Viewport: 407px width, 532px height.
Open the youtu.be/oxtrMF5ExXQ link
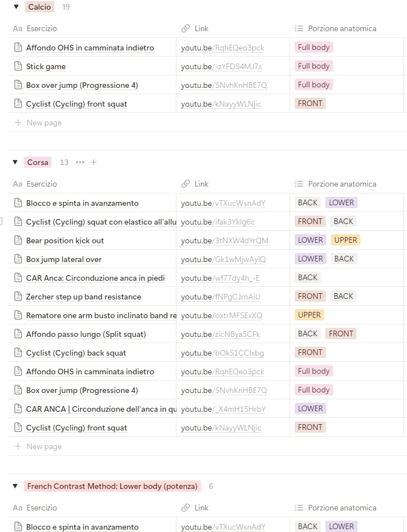pyautogui.click(x=221, y=315)
